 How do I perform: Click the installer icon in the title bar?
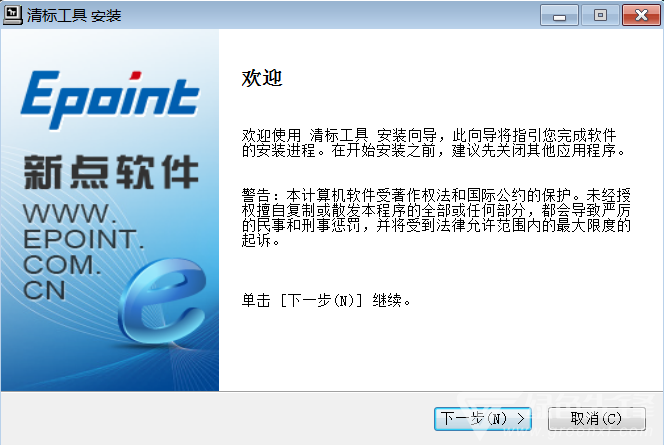[13, 15]
